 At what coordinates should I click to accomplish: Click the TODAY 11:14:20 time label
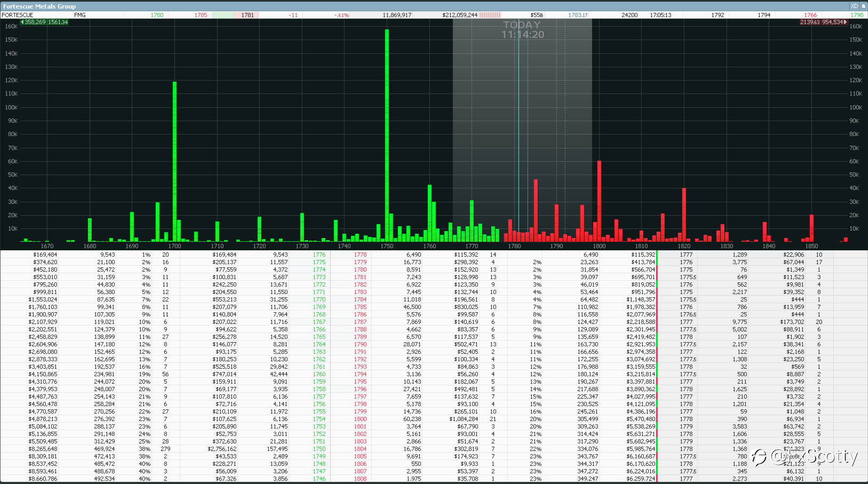pos(522,29)
